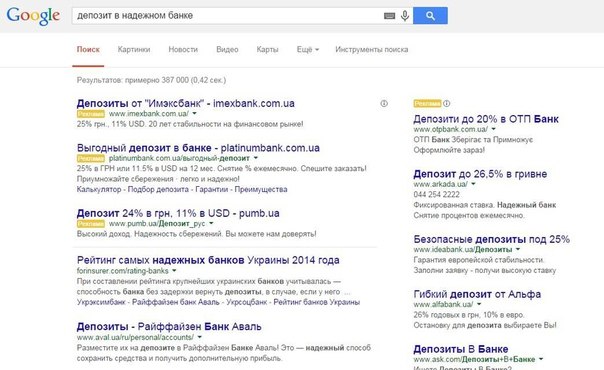The height and width of the screenshot is (370, 604).
Task: Expand arrow next to www.imexbank.com.ua URL
Action: pos(195,114)
